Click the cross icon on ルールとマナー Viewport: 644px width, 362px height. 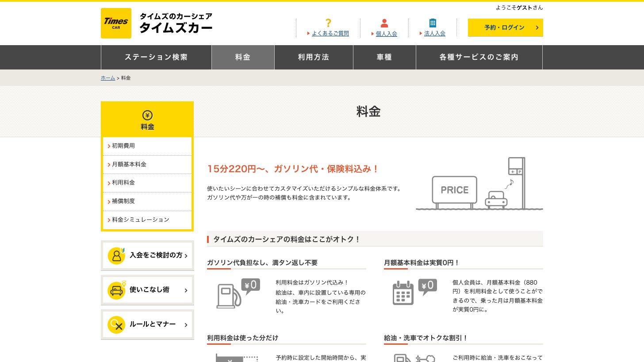coord(116,325)
